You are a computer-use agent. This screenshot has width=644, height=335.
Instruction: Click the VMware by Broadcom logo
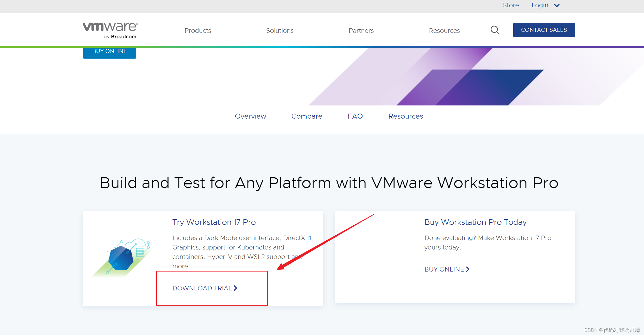pyautogui.click(x=110, y=30)
